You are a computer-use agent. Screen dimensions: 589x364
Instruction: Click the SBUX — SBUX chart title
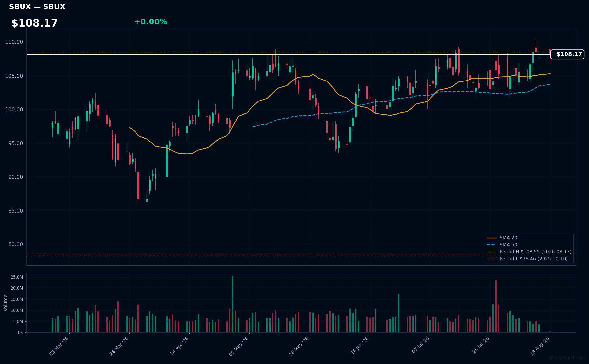(x=37, y=7)
